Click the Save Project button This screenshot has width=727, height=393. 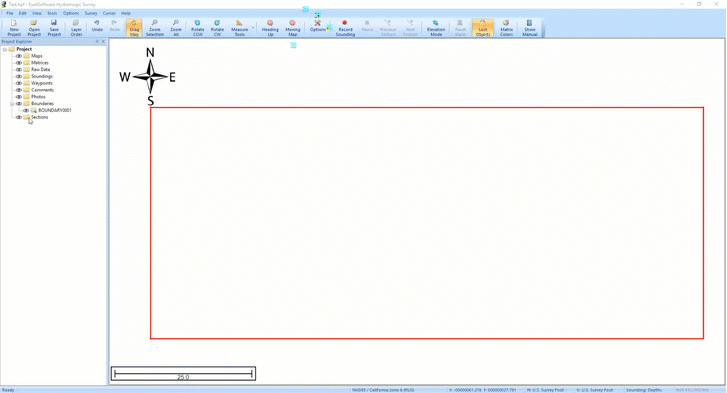pos(54,28)
